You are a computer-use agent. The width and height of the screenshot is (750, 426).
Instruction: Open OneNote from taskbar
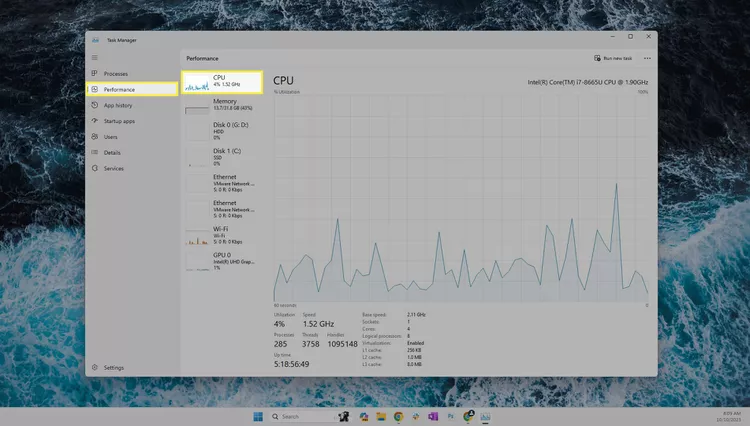[x=433, y=416]
